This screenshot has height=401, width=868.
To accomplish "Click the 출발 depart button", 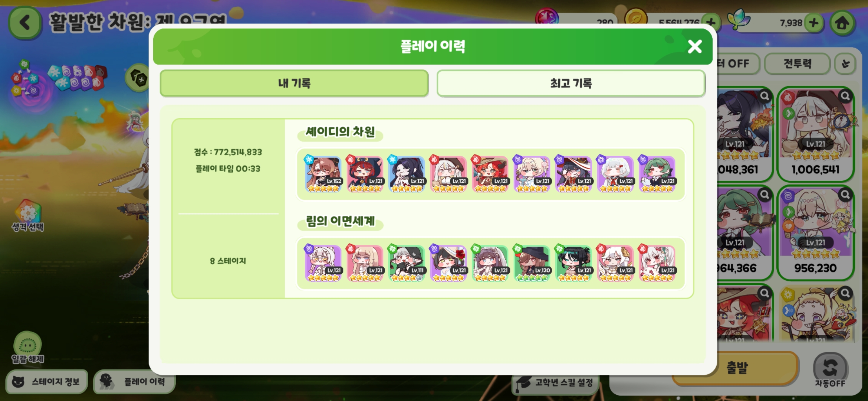I will pyautogui.click(x=736, y=368).
